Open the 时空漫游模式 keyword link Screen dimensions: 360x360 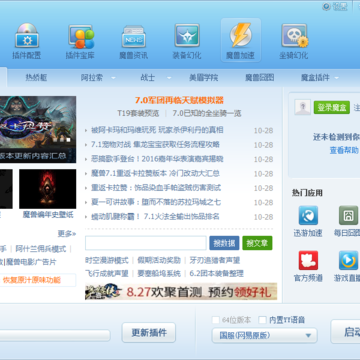coord(107,260)
